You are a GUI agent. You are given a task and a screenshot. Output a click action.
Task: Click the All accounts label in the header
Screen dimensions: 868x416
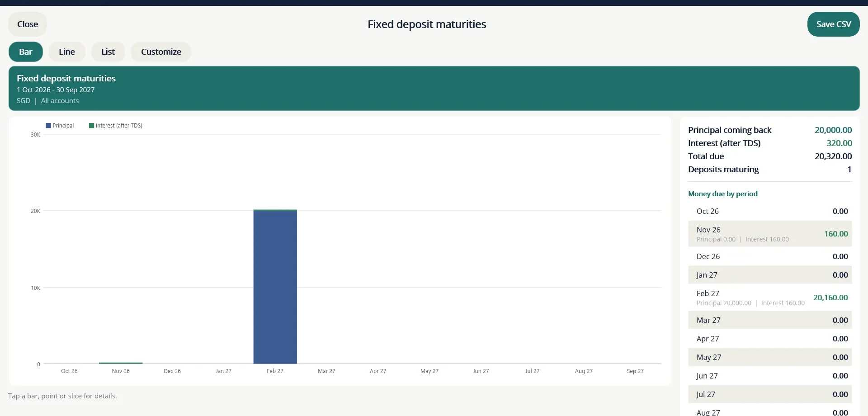(60, 101)
